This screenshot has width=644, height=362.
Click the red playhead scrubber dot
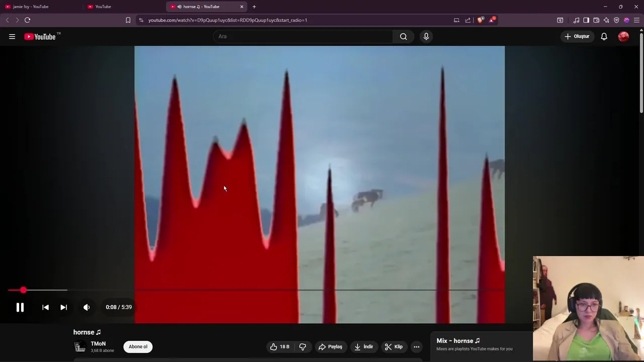(x=23, y=290)
